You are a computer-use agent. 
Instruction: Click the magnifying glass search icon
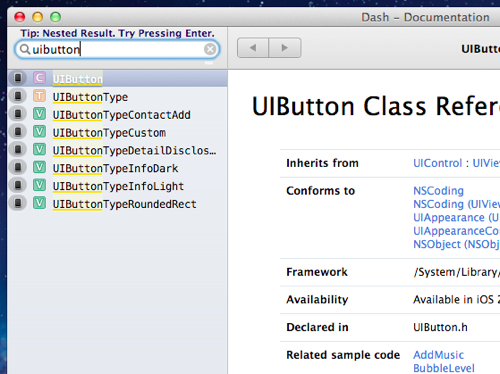click(25, 49)
